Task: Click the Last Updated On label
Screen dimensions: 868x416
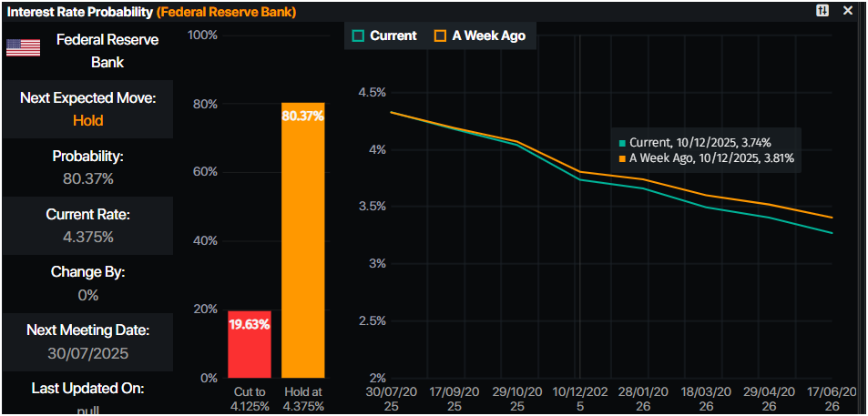Action: pos(88,389)
